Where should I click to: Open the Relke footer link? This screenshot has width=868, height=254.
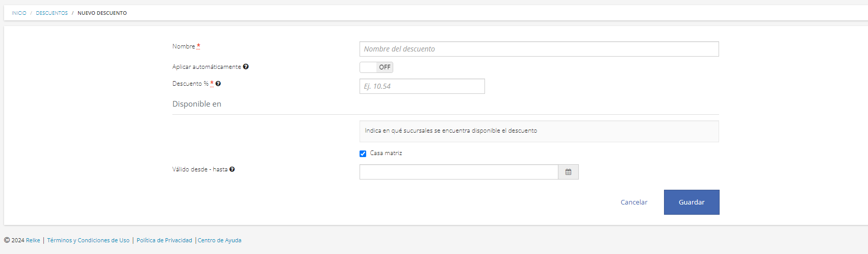tap(33, 240)
